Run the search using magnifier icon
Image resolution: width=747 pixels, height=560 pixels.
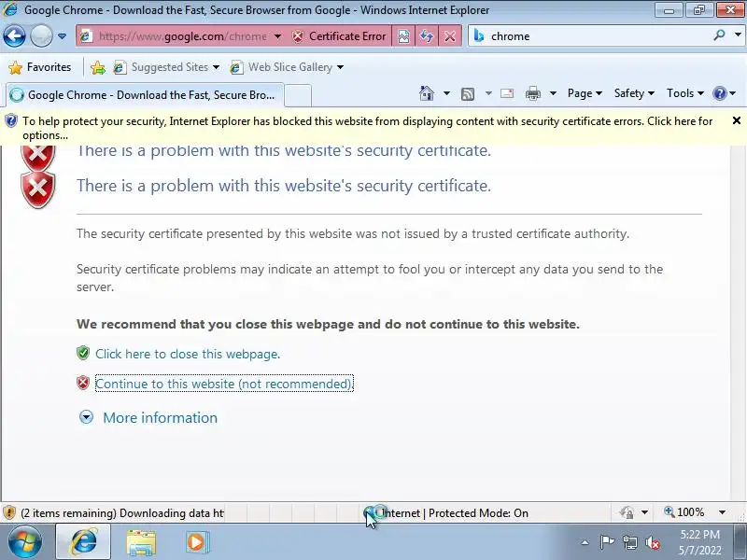coord(719,35)
